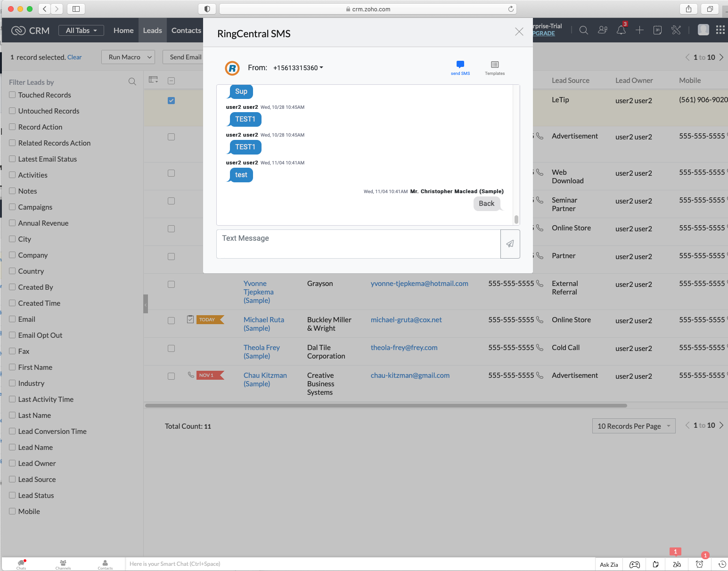Go to the Home tab
The width and height of the screenshot is (728, 571).
tap(123, 30)
